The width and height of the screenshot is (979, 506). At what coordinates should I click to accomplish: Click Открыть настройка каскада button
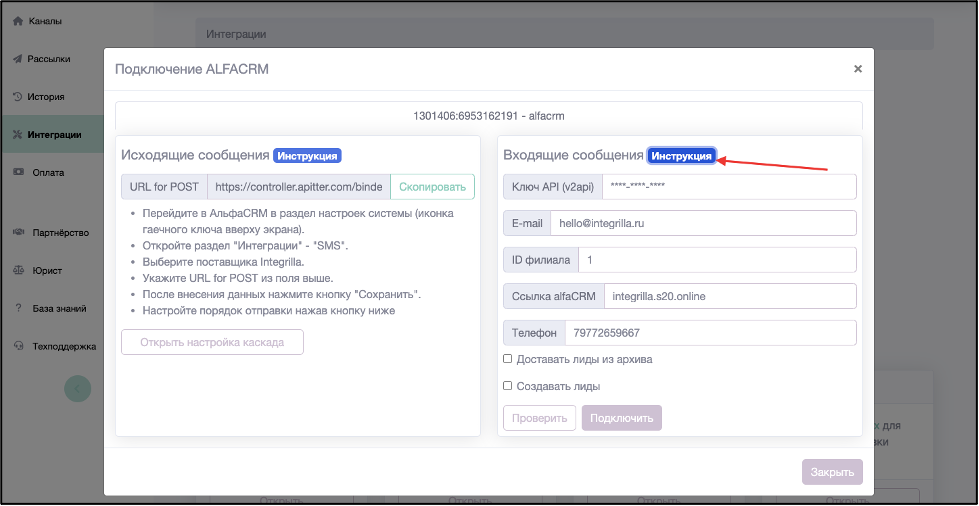pos(212,342)
